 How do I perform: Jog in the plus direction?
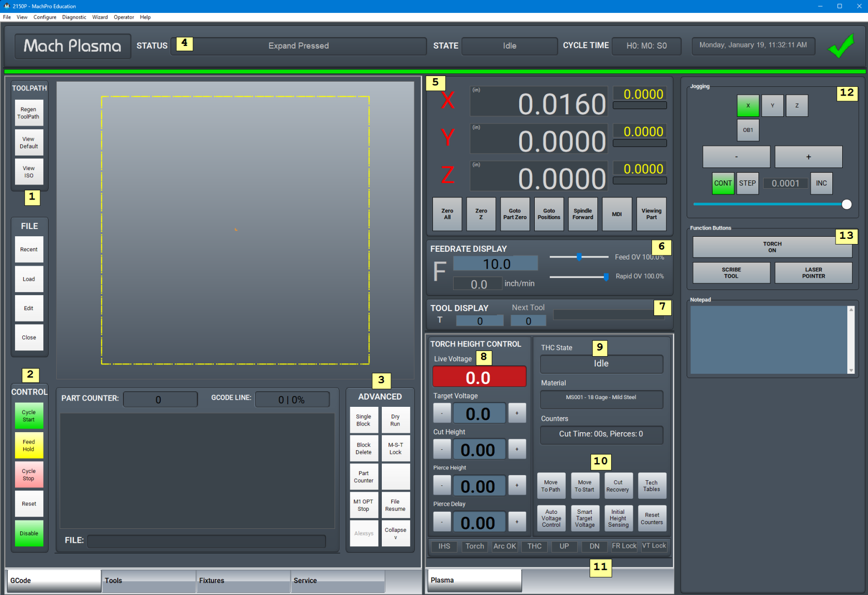click(809, 157)
